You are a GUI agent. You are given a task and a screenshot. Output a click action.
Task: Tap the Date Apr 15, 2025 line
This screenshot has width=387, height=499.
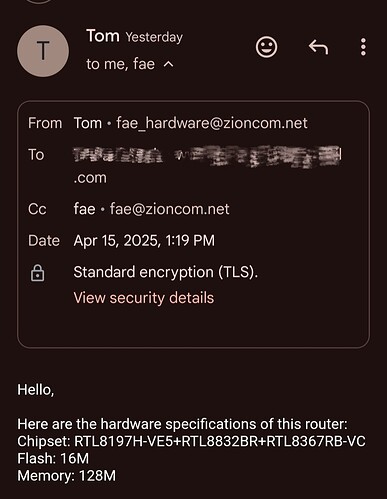coord(144,241)
